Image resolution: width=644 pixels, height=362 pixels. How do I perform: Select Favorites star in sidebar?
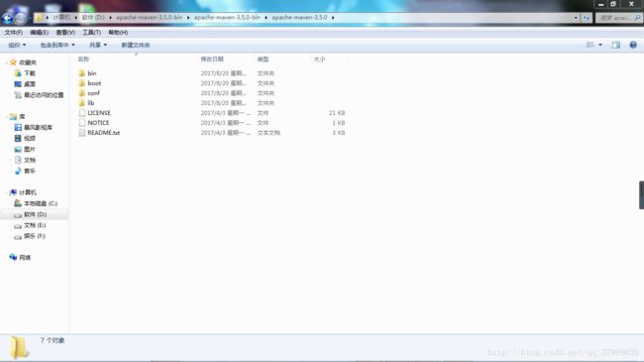click(13, 62)
